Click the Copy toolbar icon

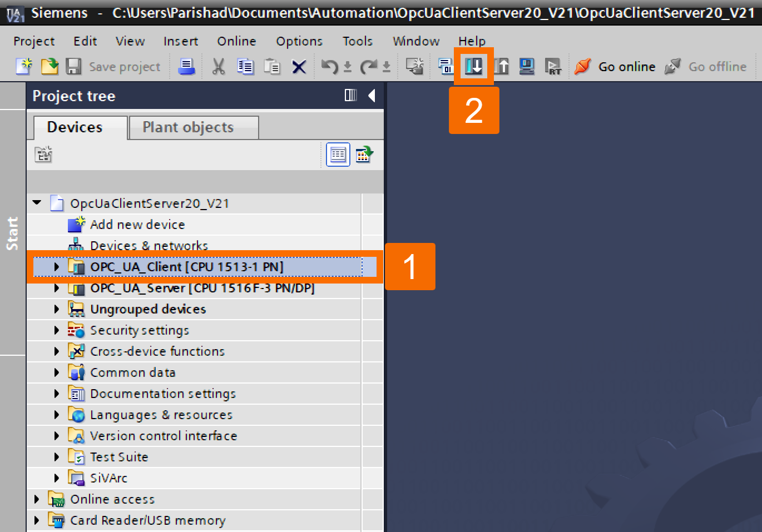pyautogui.click(x=245, y=67)
